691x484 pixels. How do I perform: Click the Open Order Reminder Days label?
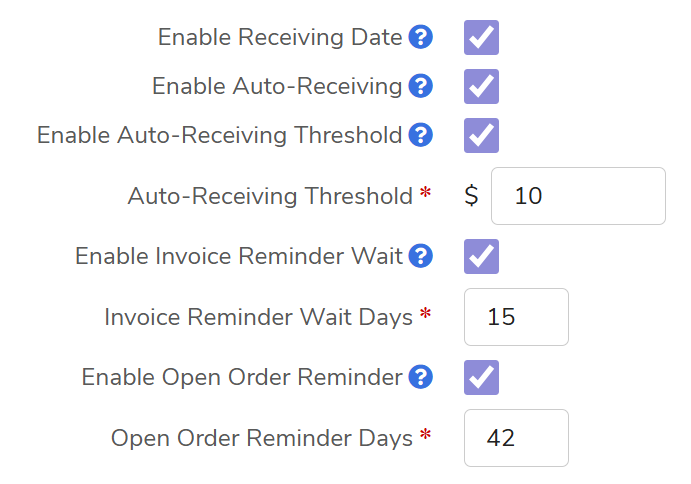tap(261, 438)
